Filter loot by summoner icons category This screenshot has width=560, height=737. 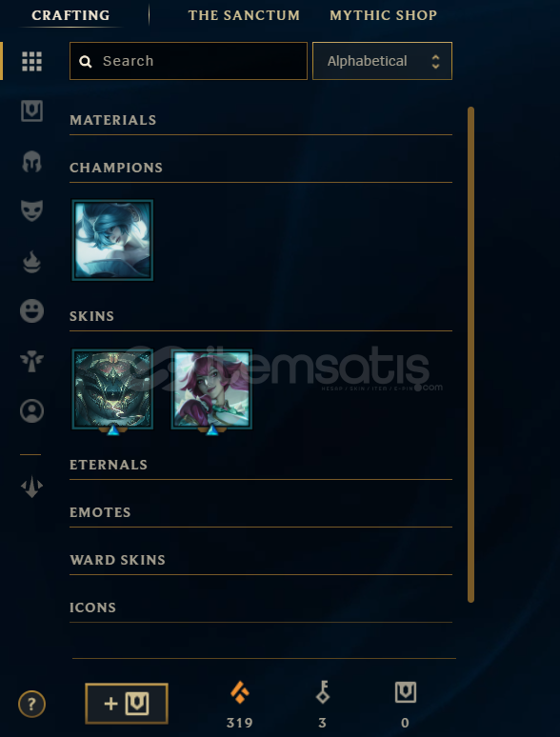32,410
